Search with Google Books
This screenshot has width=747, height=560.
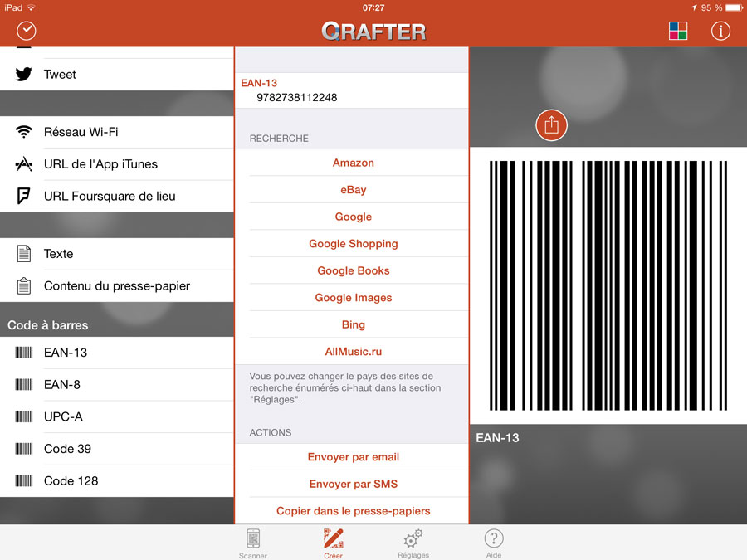coord(353,270)
